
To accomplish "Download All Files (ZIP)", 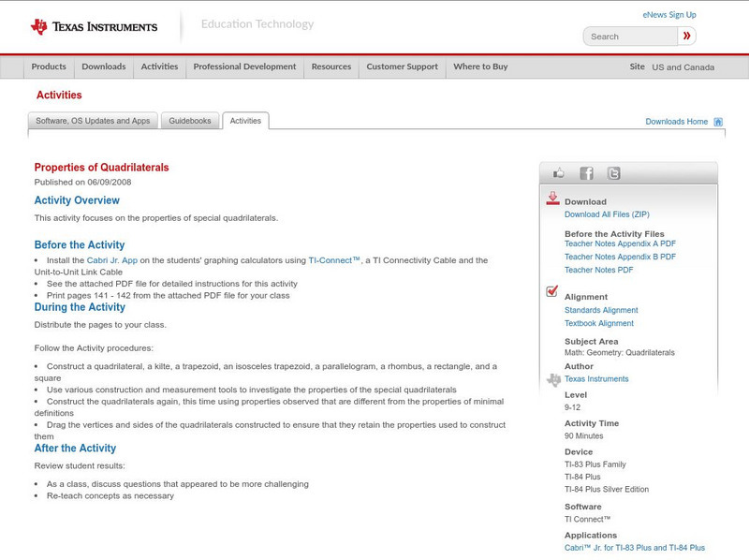I will pyautogui.click(x=607, y=214).
